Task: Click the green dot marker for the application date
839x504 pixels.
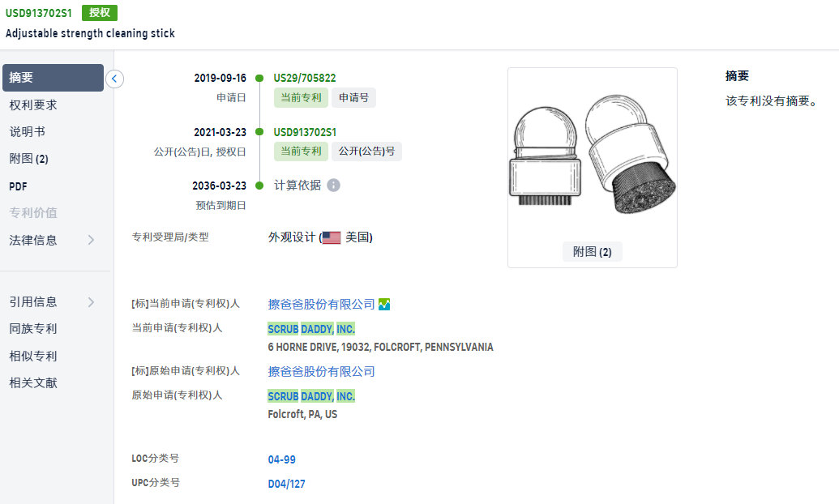Action: 259,78
